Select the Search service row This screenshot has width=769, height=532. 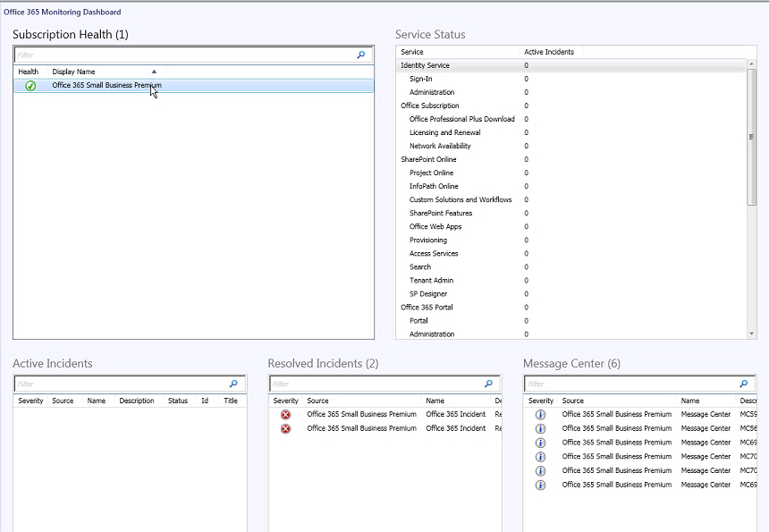571,267
